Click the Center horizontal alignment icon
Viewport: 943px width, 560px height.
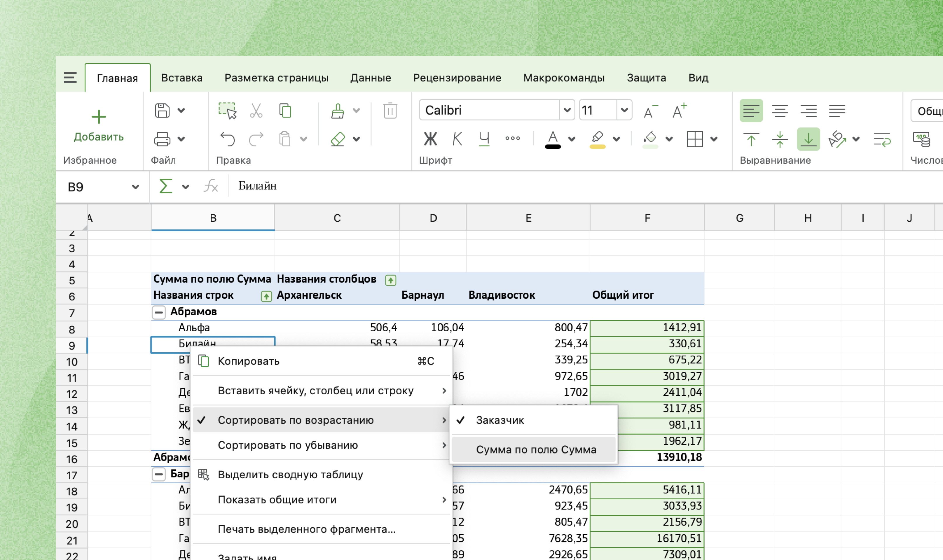click(780, 111)
